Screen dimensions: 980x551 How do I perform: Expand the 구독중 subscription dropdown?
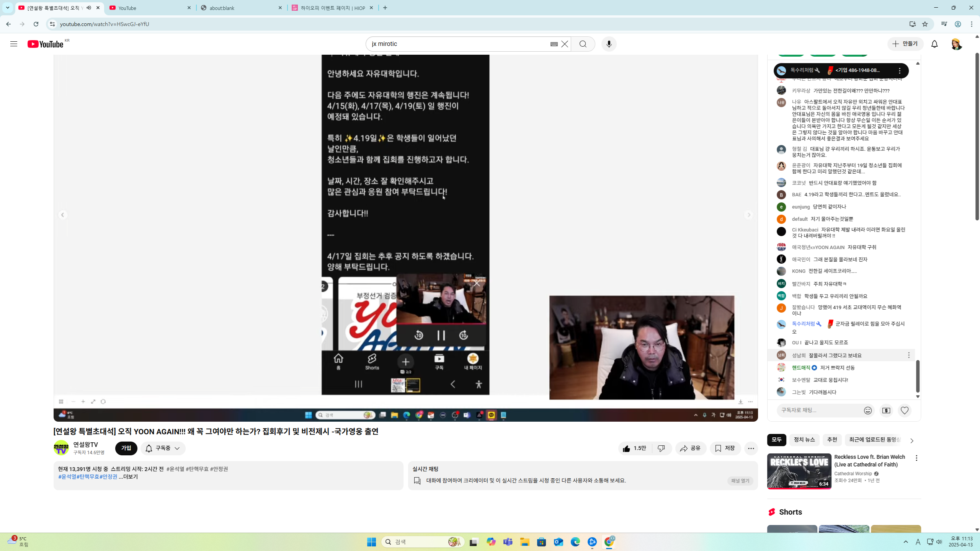(x=163, y=448)
